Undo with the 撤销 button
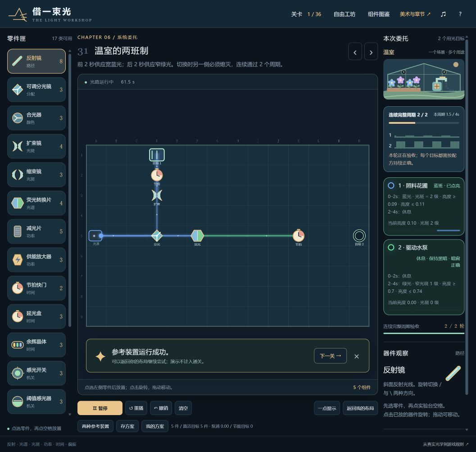This screenshot has height=452, width=476. tap(161, 408)
